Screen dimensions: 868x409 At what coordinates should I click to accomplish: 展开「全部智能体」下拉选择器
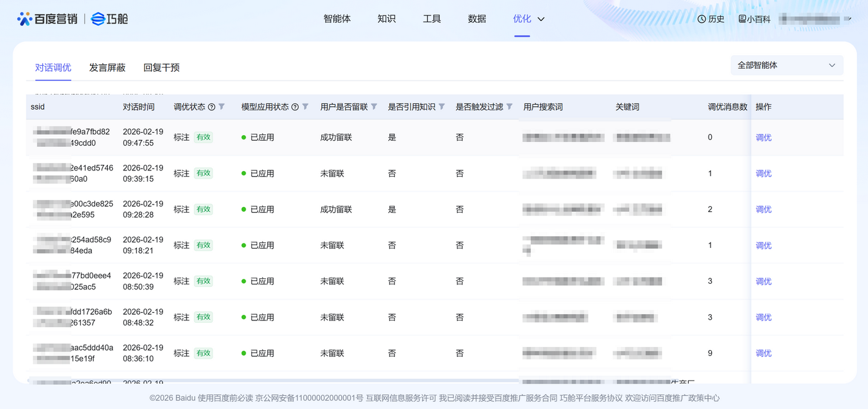[x=786, y=65]
